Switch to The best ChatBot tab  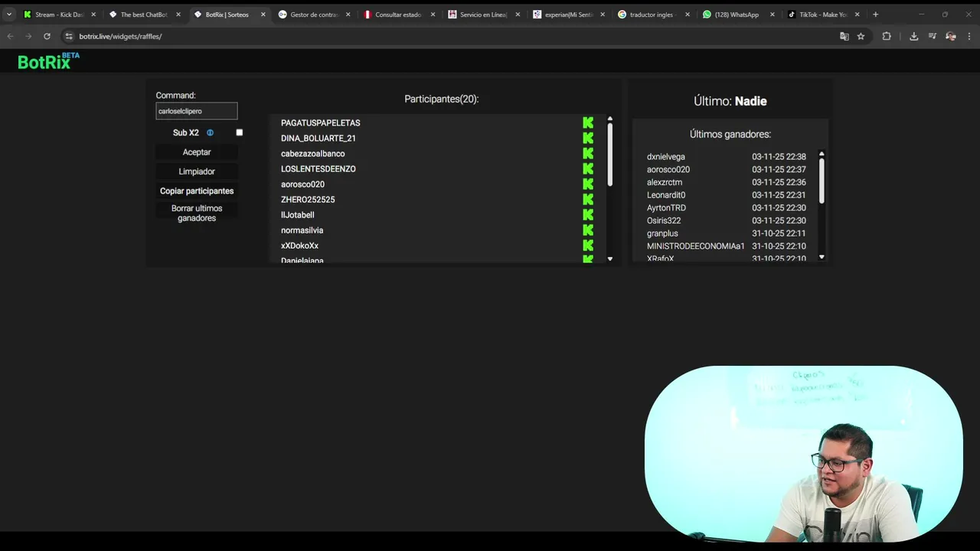coord(144,15)
